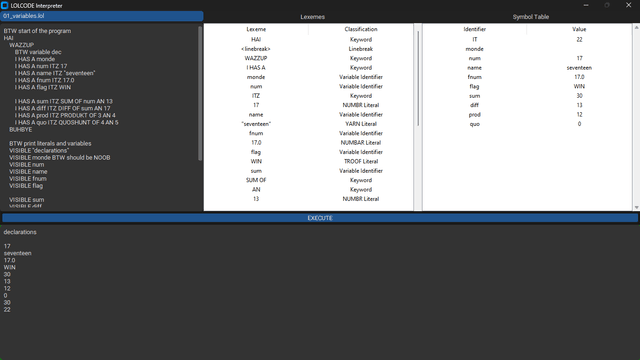Click the code editor scrollbar thumb
The width and height of the screenshot is (640, 360).
pyautogui.click(x=200, y=93)
